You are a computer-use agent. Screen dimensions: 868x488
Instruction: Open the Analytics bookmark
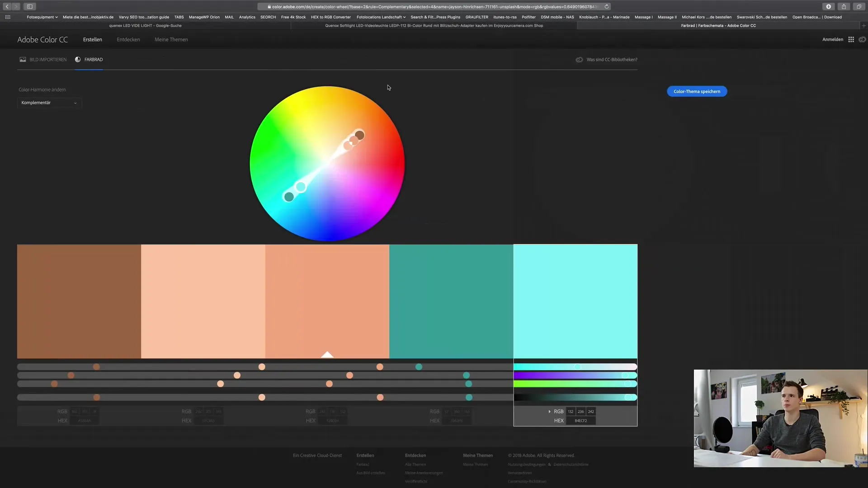click(x=247, y=17)
